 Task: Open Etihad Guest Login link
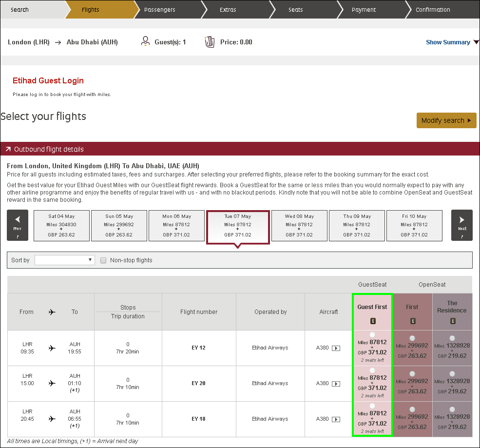point(48,80)
